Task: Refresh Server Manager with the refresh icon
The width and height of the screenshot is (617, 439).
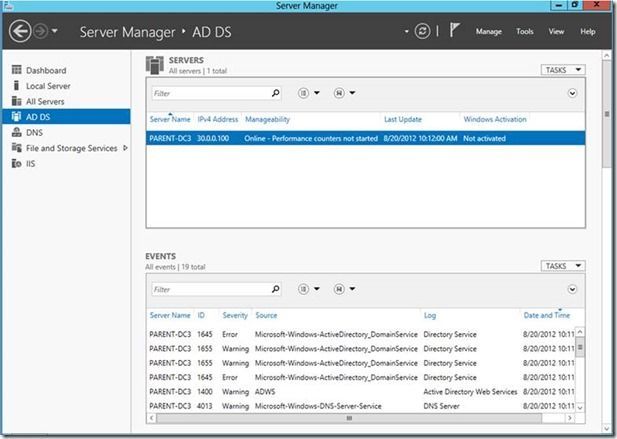Action: (422, 31)
